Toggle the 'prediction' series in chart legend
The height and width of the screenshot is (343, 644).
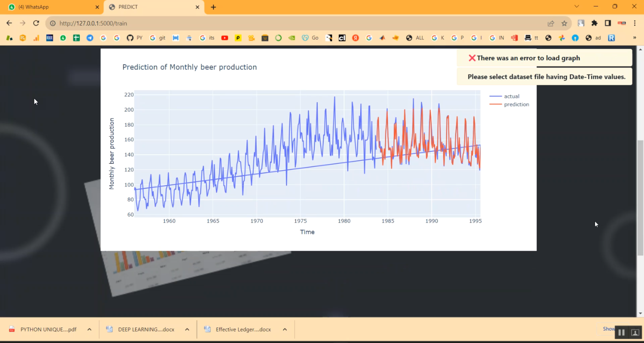516,105
